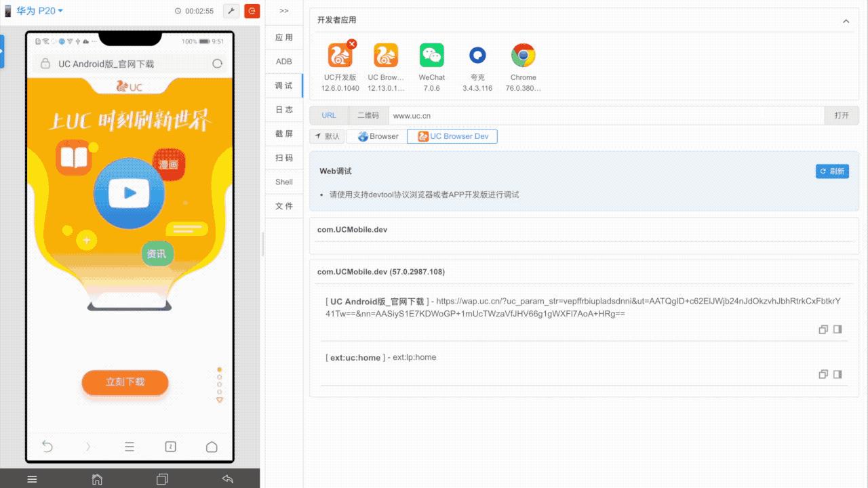
Task: Launch the Chrome app icon
Action: click(524, 56)
